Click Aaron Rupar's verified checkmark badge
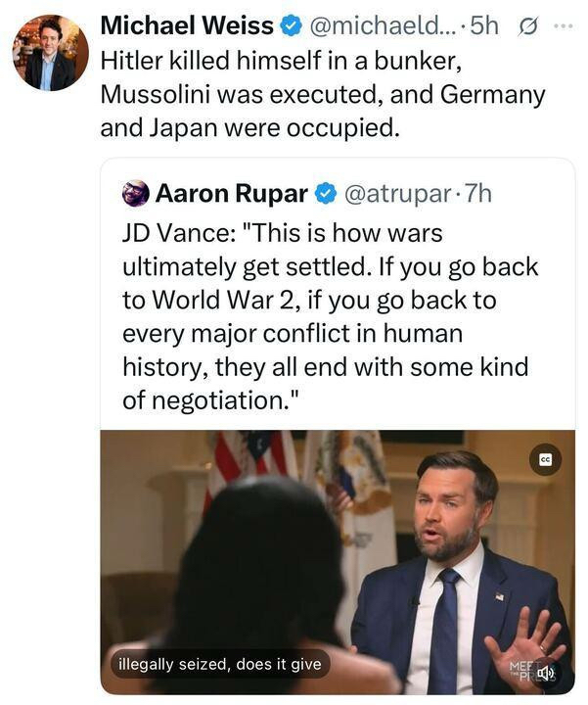This screenshot has height=705, width=588. (325, 194)
